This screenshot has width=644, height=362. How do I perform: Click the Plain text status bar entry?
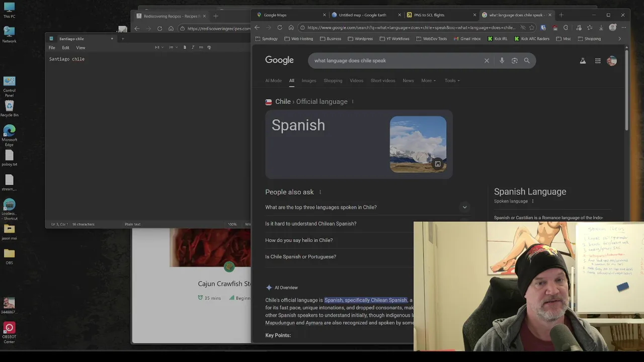click(133, 224)
